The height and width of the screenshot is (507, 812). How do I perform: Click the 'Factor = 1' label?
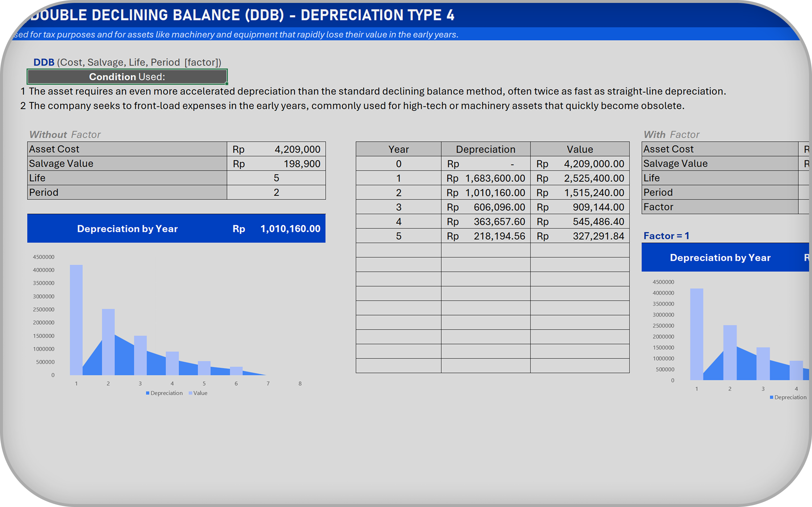666,236
